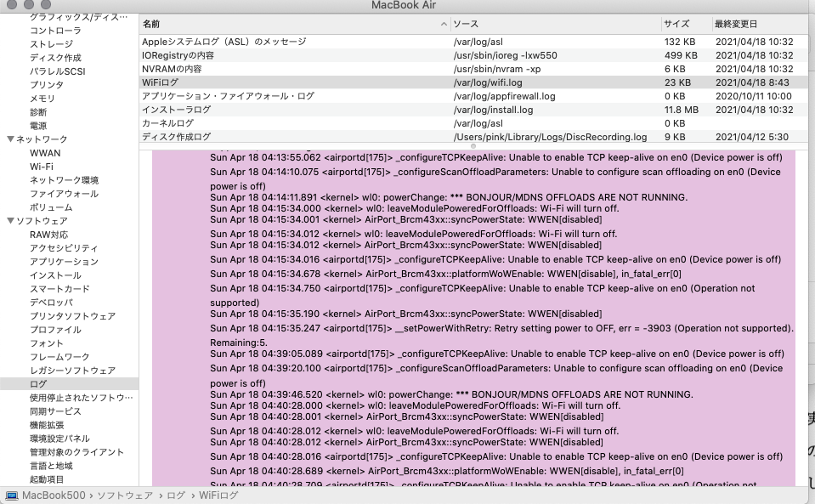The height and width of the screenshot is (504, 815).
Task: Select ネットワーク環境 in sidebar
Action: tap(65, 180)
